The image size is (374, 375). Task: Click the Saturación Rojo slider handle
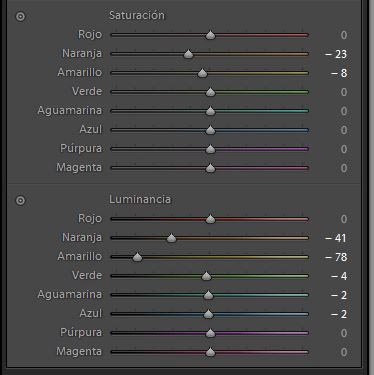(210, 35)
